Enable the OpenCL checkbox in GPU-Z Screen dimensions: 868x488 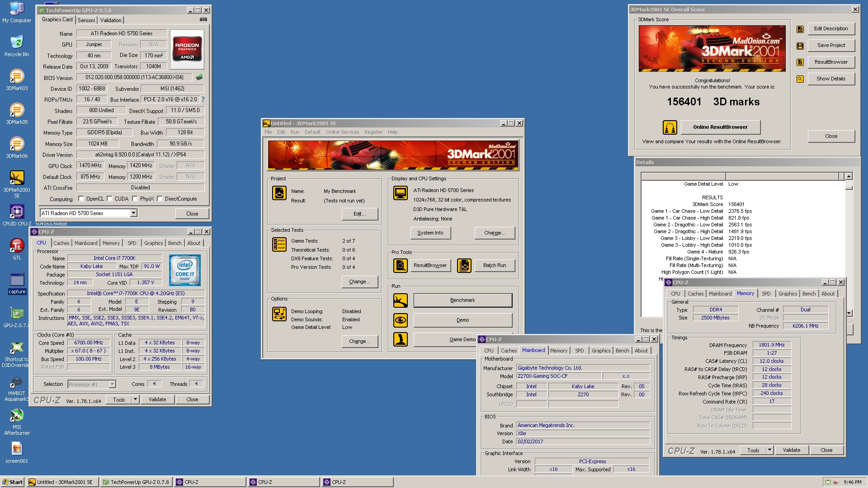click(x=81, y=199)
